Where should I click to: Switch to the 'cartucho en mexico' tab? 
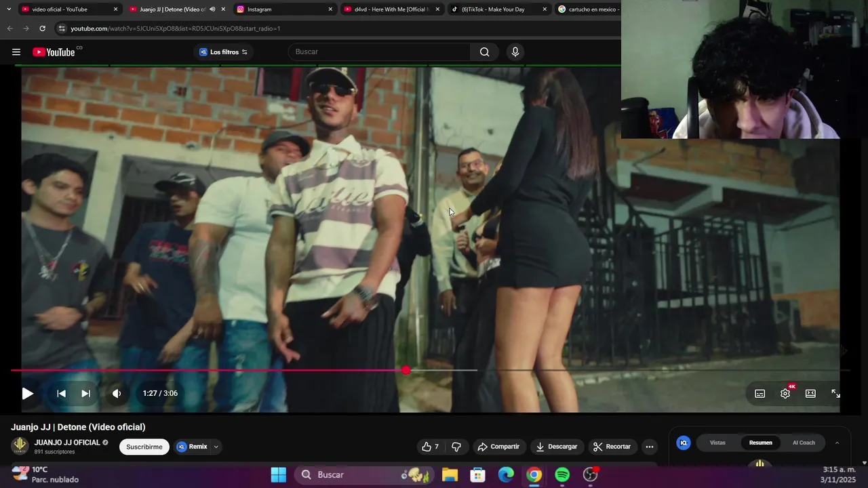[x=587, y=9]
